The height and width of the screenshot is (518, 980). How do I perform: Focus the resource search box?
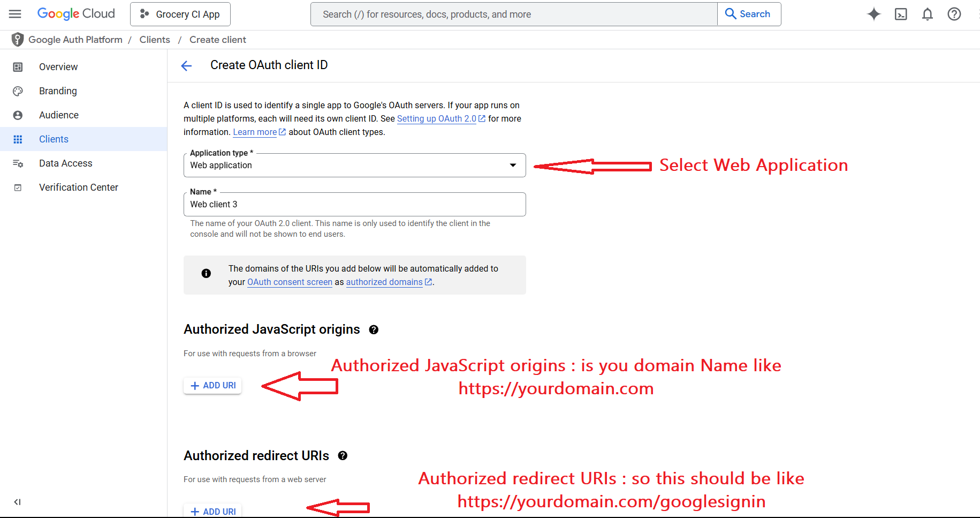click(x=514, y=14)
